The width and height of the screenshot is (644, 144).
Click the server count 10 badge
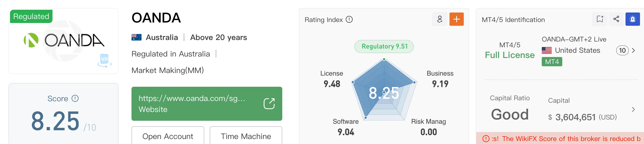[622, 50]
